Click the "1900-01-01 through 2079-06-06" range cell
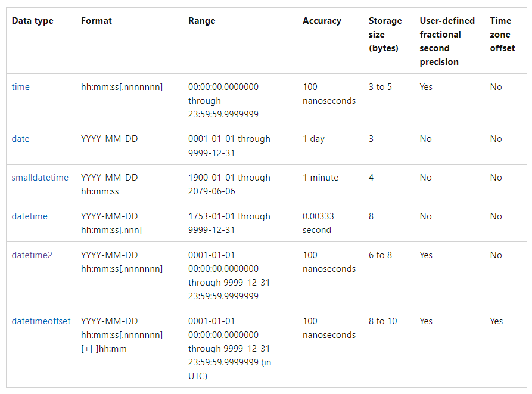Image resolution: width=532 pixels, height=394 pixels. 229,184
